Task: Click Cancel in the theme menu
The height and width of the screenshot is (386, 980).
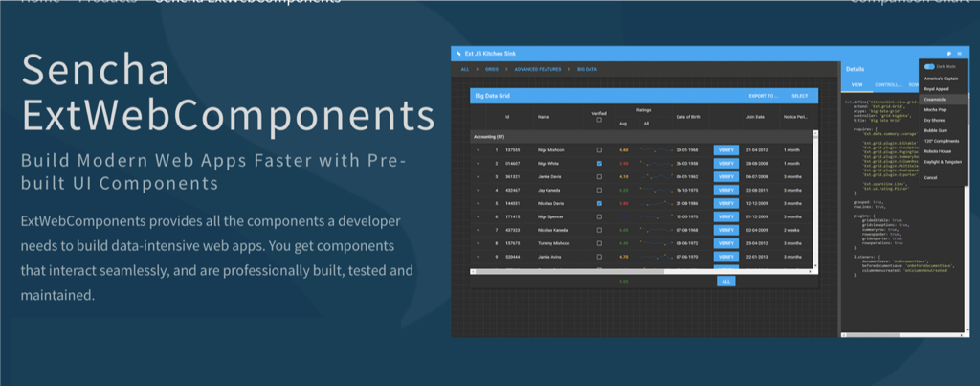Action: pos(942,177)
